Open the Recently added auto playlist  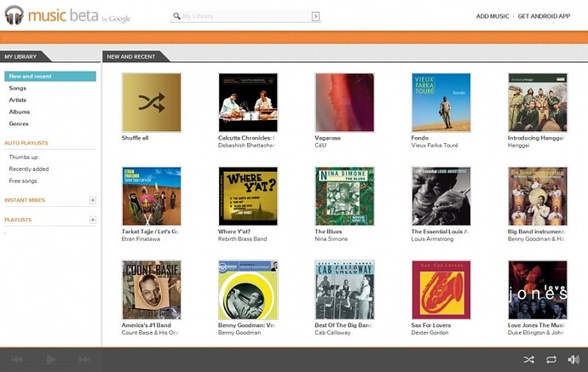[x=29, y=169]
